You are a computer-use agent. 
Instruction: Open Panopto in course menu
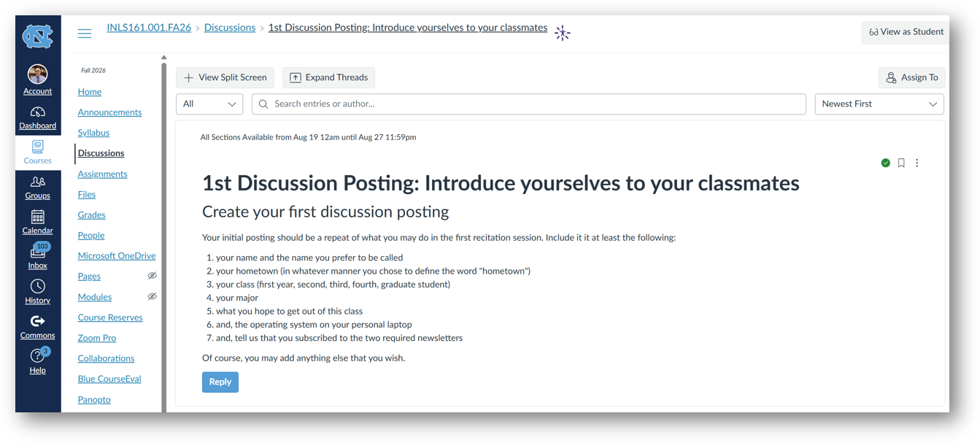(x=94, y=399)
